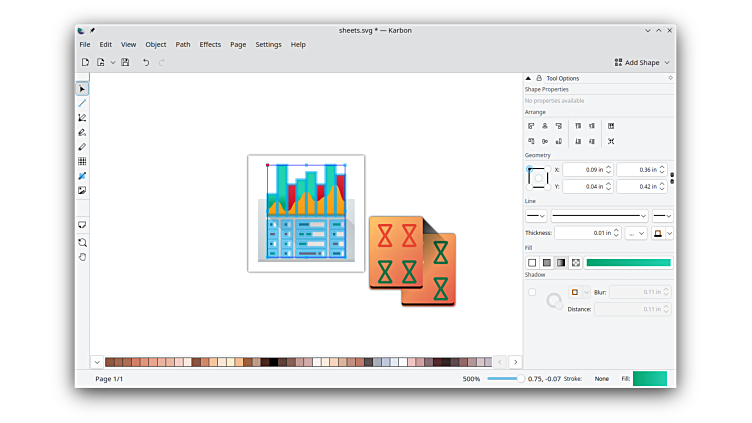This screenshot has width=752, height=423.
Task: Choose the calligraphy tool
Action: [82, 132]
